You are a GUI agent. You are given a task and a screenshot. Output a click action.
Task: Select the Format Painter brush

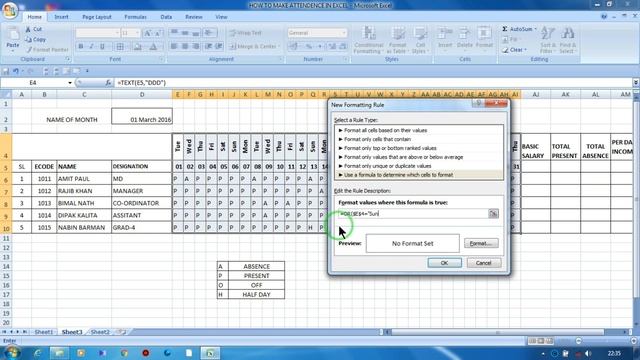pyautogui.click(x=29, y=50)
